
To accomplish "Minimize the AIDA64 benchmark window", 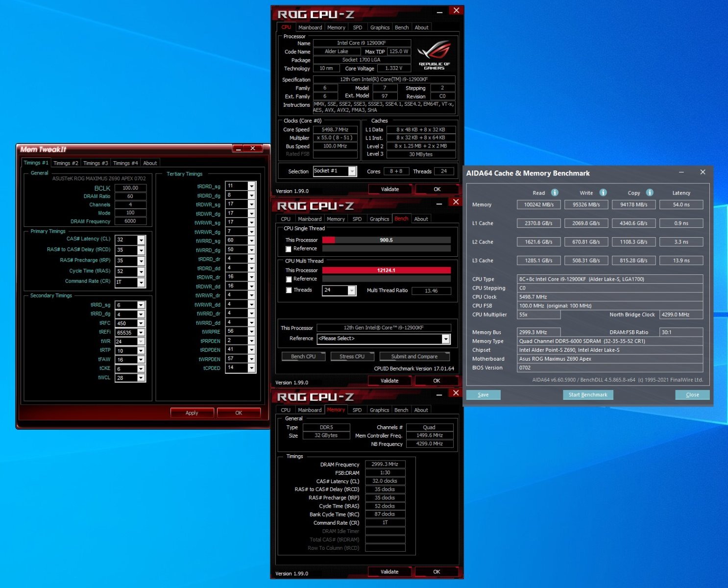I will point(681,172).
